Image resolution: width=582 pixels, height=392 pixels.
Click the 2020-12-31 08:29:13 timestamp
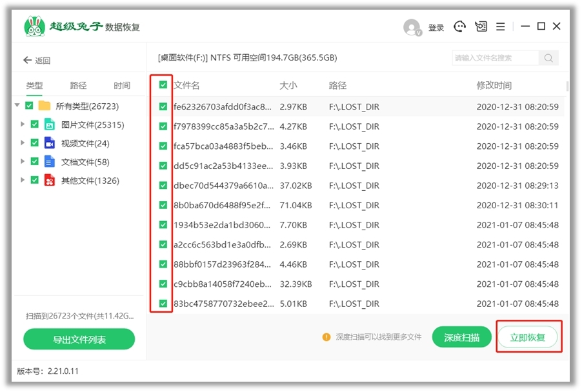coord(517,186)
